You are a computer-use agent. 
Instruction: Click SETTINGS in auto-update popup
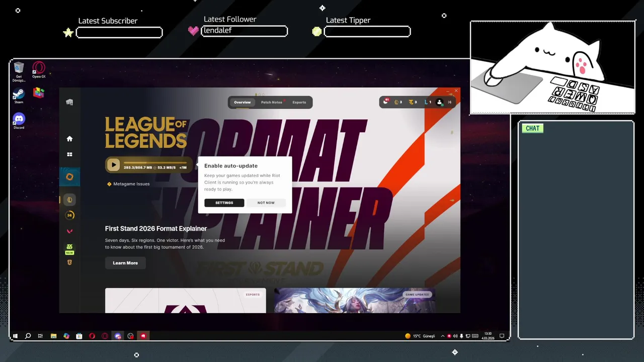click(224, 203)
